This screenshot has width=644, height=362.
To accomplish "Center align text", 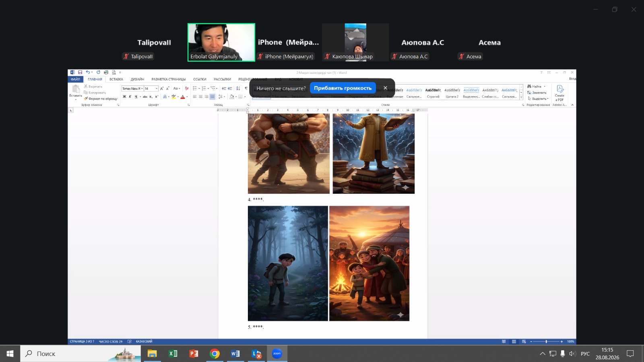I will 200,97.
